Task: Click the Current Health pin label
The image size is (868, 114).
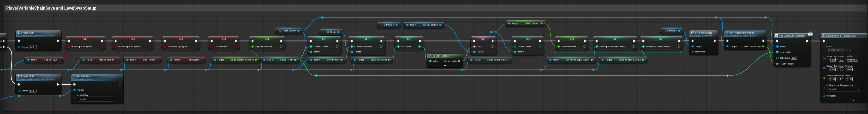Action: pyautogui.click(x=321, y=47)
